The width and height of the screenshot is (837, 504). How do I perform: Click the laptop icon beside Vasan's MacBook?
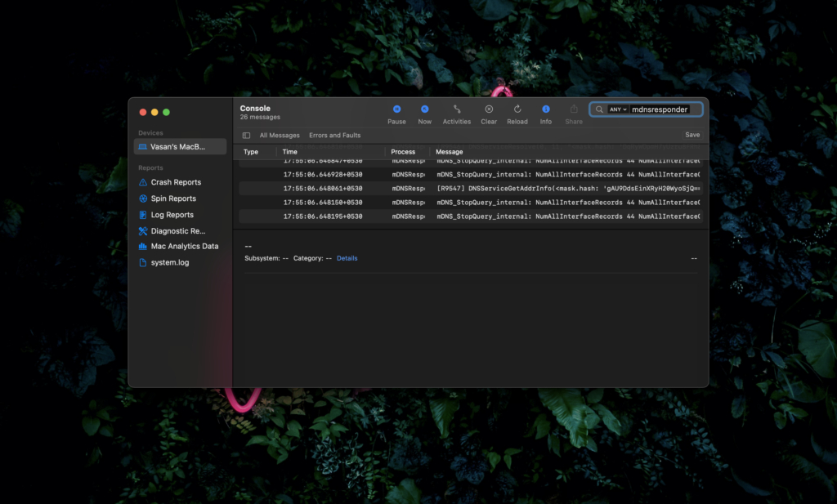click(142, 147)
